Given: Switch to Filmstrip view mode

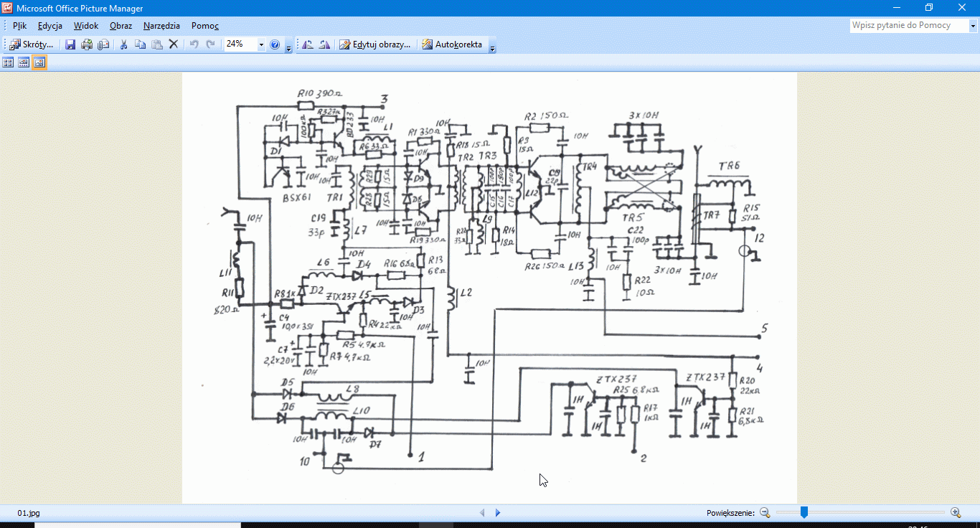Looking at the screenshot, I should pyautogui.click(x=24, y=62).
